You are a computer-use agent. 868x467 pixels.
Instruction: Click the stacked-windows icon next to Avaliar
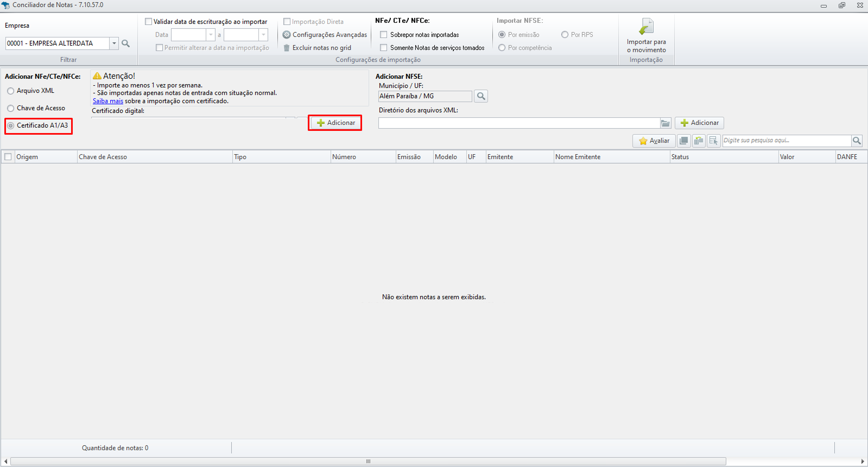click(x=684, y=141)
